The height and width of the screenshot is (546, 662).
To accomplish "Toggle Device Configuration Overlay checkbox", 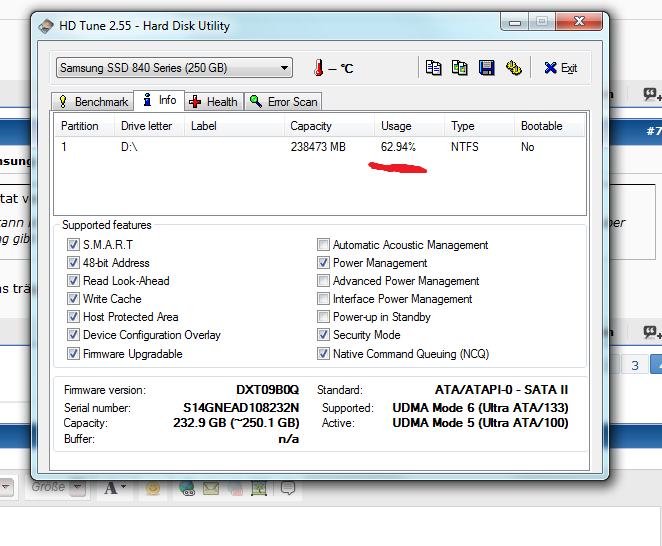I will (73, 335).
